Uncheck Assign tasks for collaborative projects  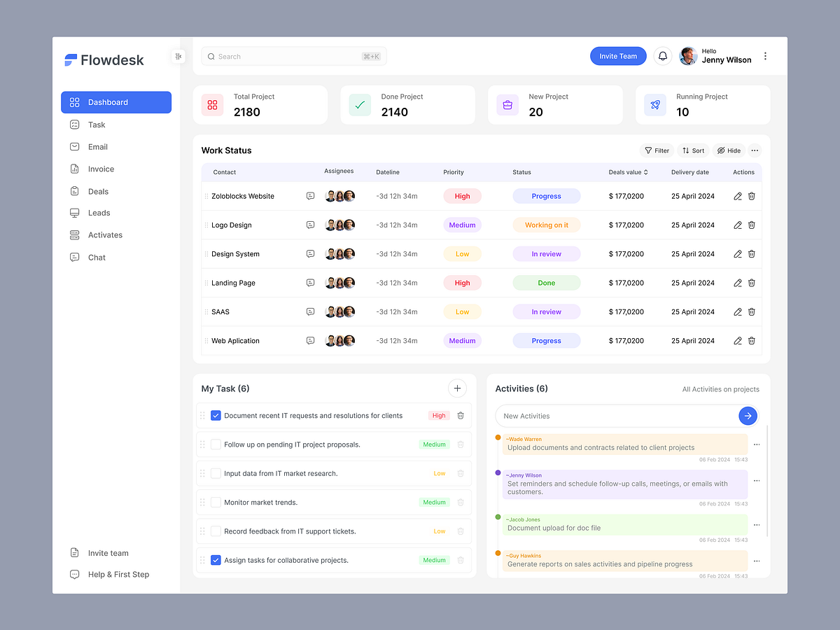pos(216,560)
